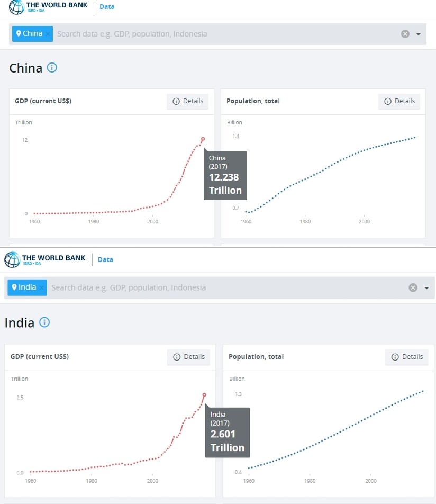Open the Data link in the top header
The image size is (436, 504).
pos(107,7)
